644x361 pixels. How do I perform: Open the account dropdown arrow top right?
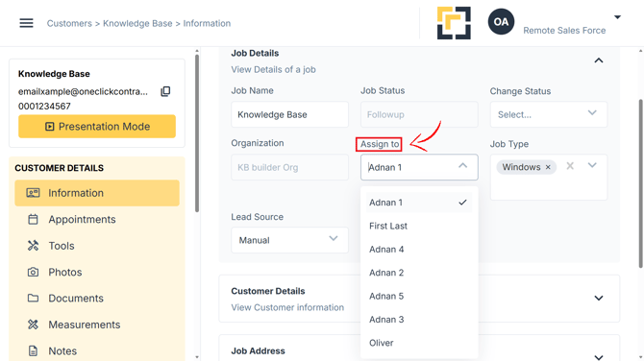(617, 17)
